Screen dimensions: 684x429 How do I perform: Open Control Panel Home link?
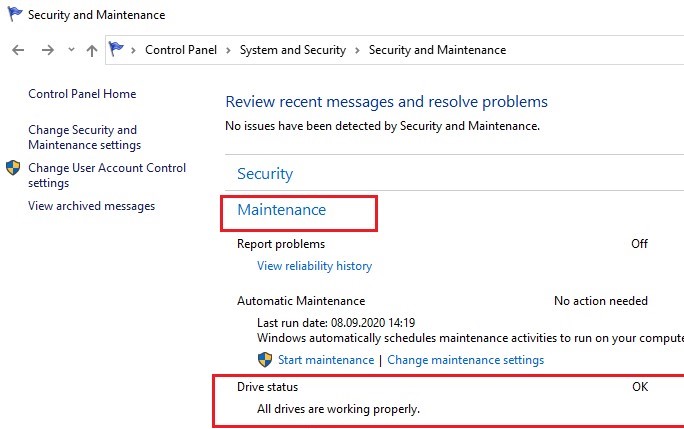(82, 94)
